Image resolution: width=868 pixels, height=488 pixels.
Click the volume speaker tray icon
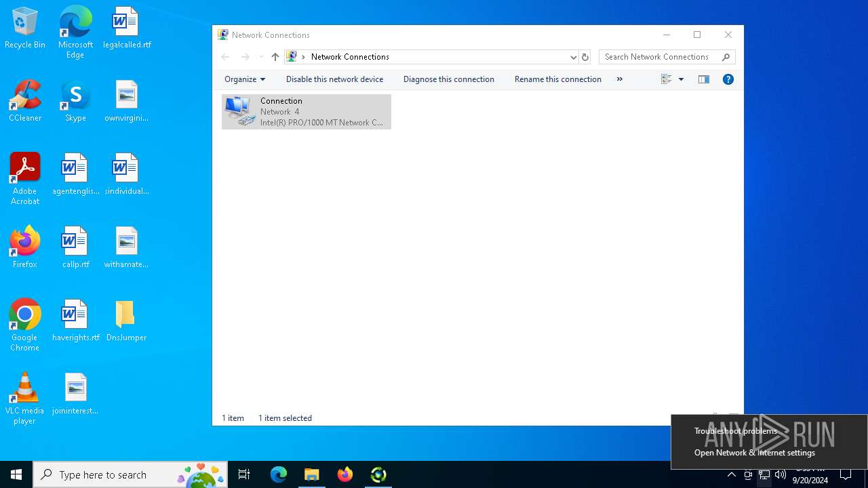point(781,474)
